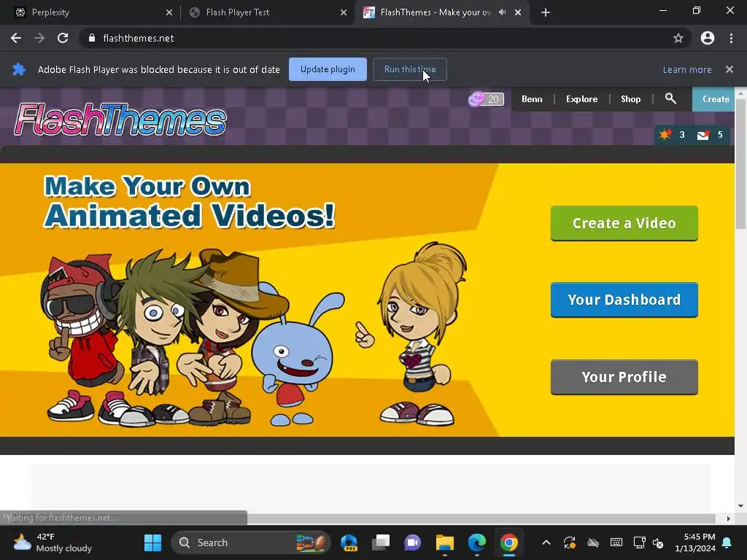
Task: Open the video chat taskbar icon
Action: point(413,542)
